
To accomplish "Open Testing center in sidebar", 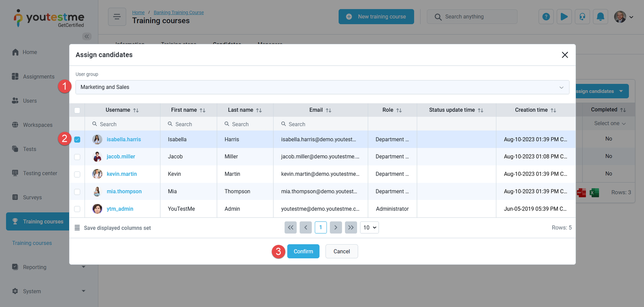I will click(40, 173).
